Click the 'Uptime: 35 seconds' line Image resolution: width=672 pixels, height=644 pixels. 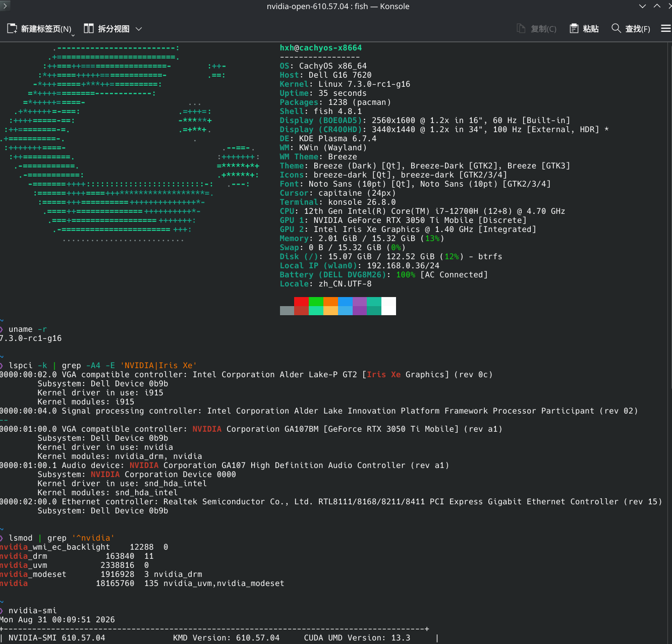tap(323, 93)
